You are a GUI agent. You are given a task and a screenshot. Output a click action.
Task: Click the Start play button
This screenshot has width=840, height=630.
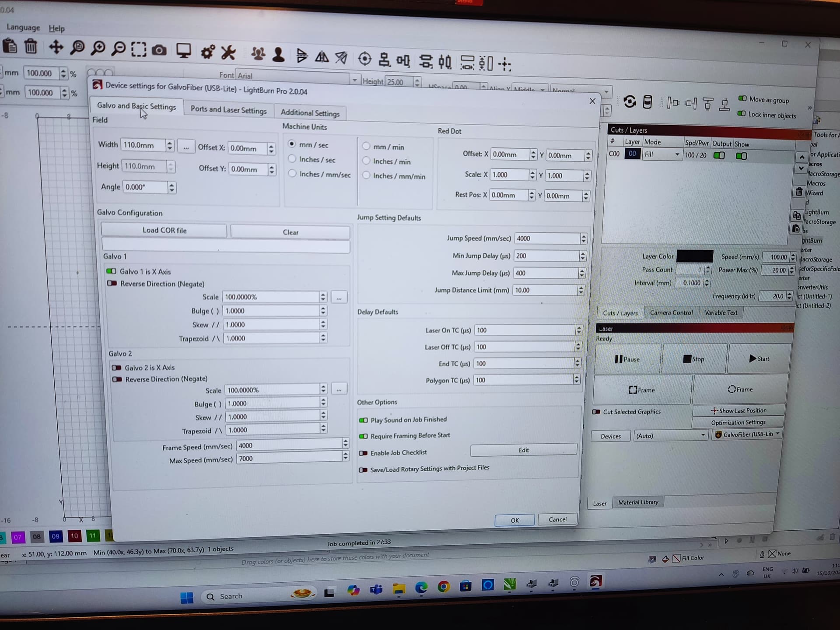[759, 359]
